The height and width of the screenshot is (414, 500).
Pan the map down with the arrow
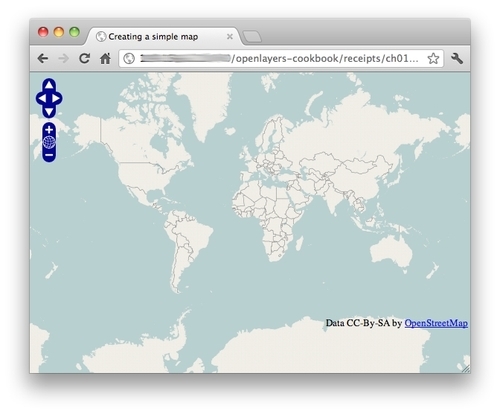tap(49, 112)
